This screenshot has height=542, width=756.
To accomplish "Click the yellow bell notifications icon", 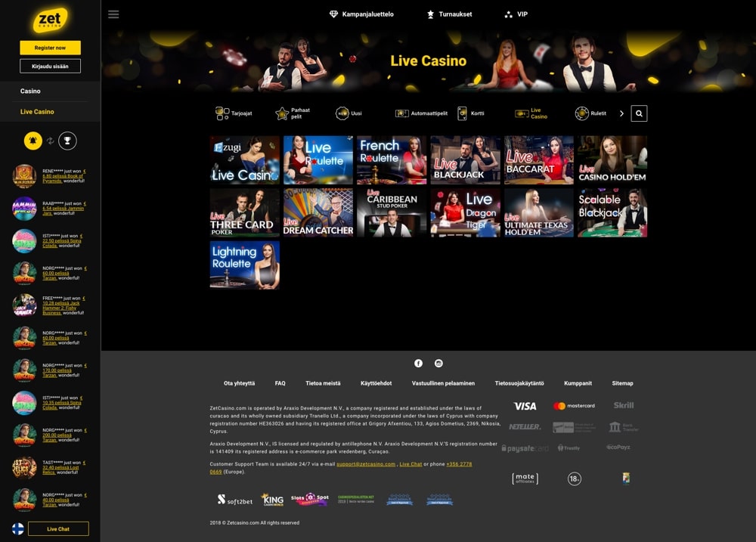I will (x=33, y=141).
